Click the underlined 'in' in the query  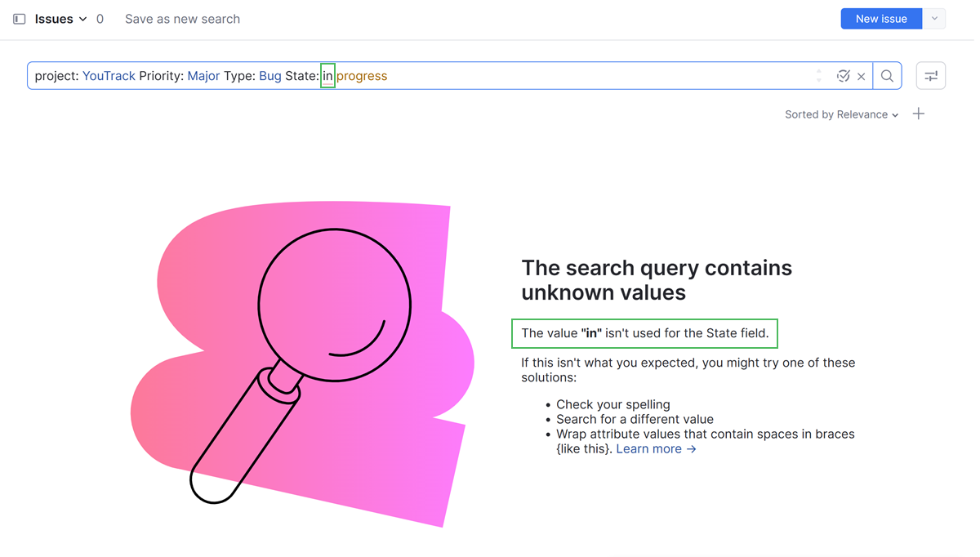point(327,76)
